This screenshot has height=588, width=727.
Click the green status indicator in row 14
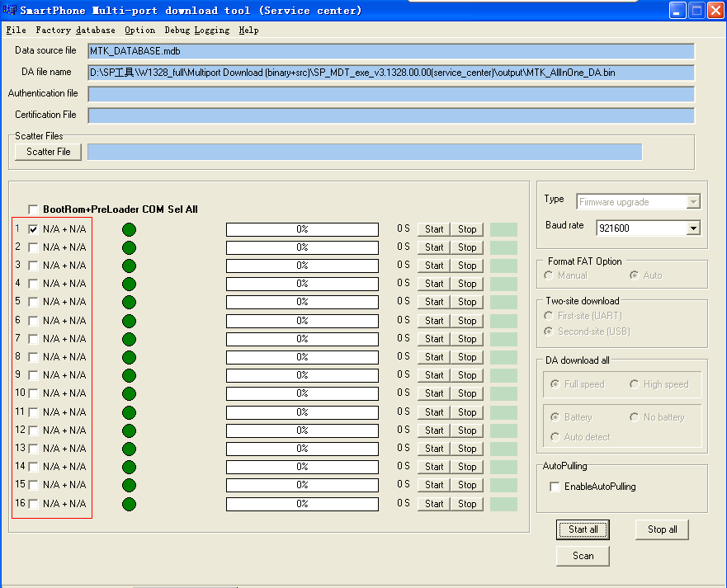coord(129,467)
